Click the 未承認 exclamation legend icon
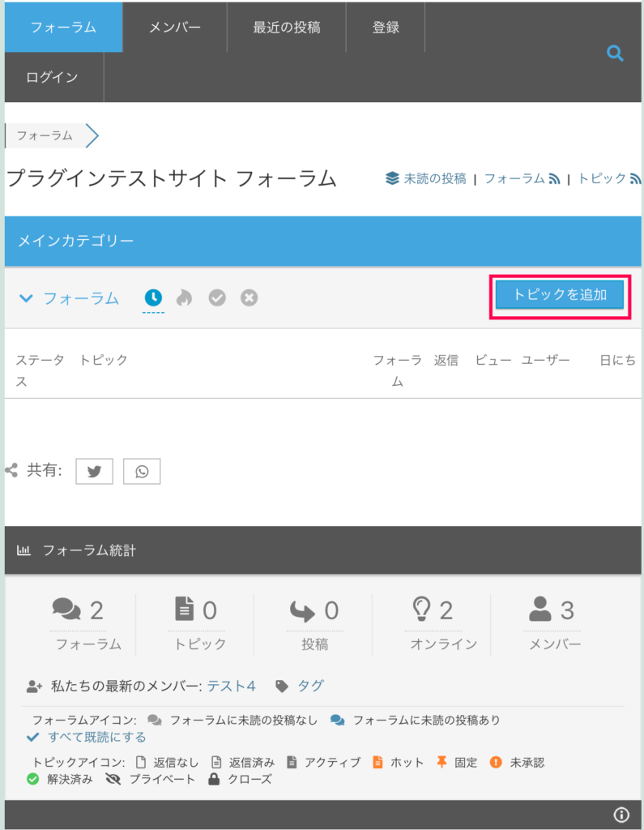 (496, 762)
